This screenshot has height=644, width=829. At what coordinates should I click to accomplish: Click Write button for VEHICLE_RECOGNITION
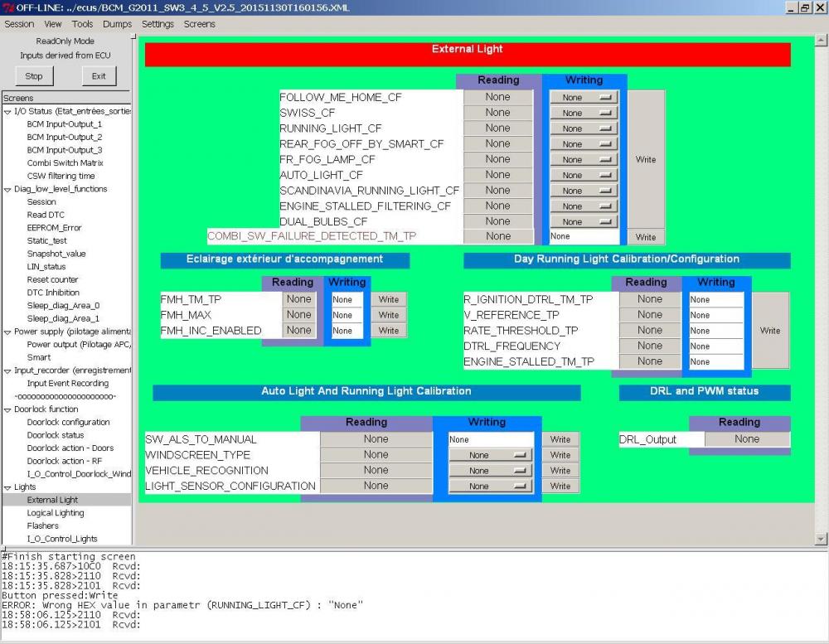(x=560, y=471)
